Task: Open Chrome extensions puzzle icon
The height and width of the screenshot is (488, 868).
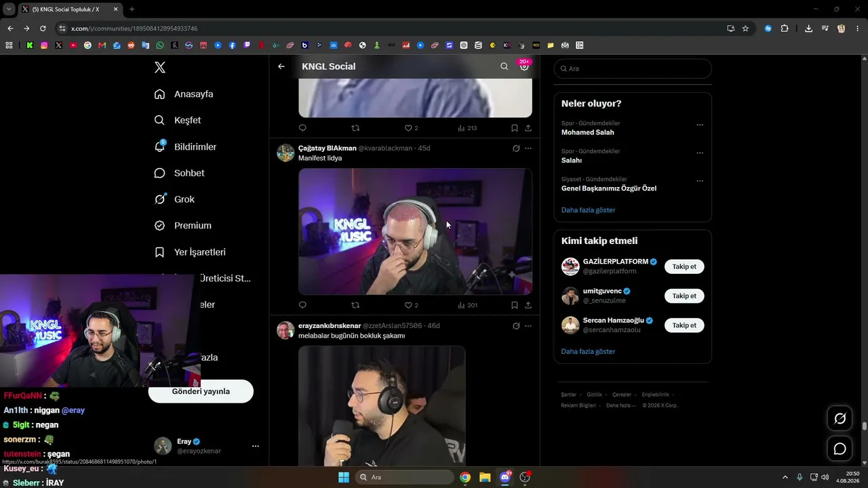Action: [x=785, y=28]
